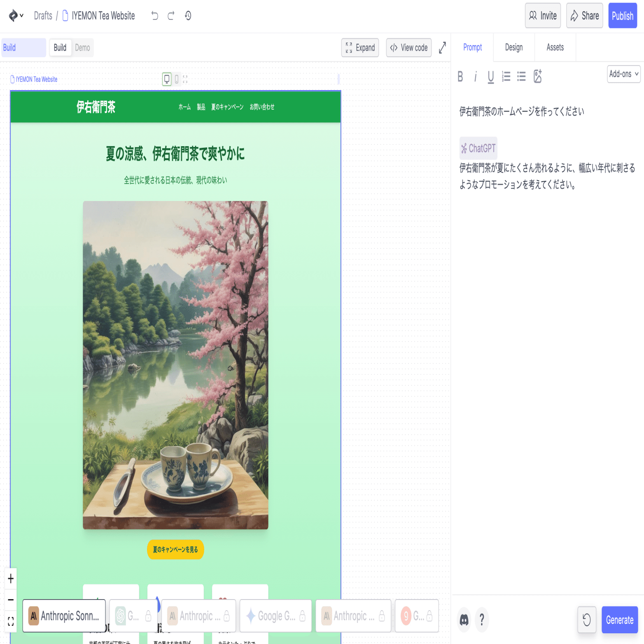Viewport: 644px width, 644px height.
Task: Open the Design tab
Action: [x=514, y=47]
